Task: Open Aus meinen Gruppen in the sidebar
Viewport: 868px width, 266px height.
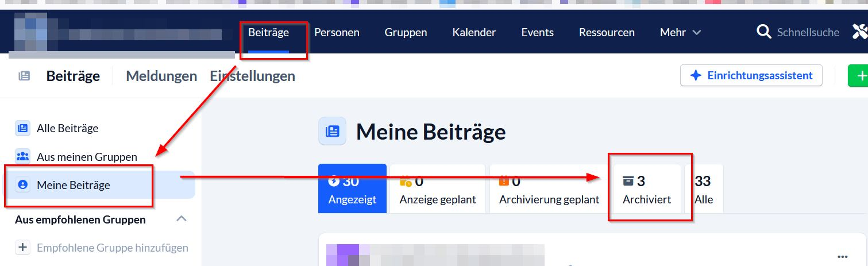Action: pos(87,156)
